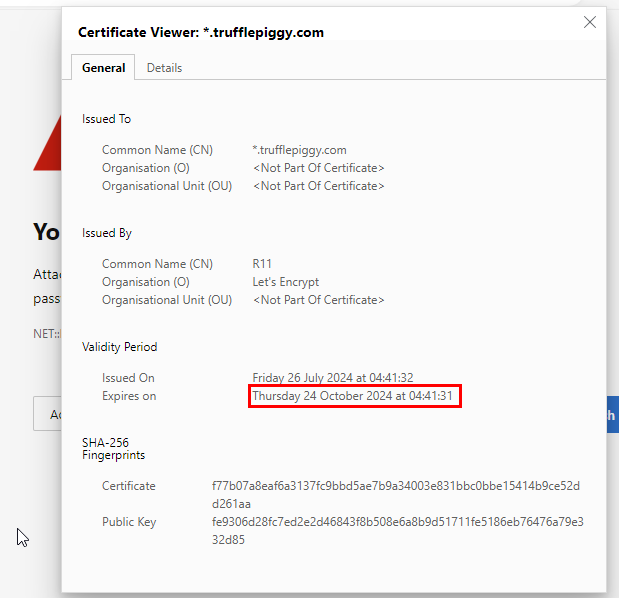Click the Expires on date value
The image size is (619, 598).
pos(352,396)
